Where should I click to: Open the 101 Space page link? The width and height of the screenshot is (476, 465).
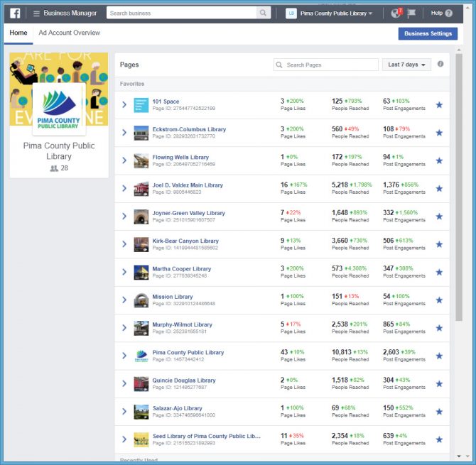tap(166, 102)
